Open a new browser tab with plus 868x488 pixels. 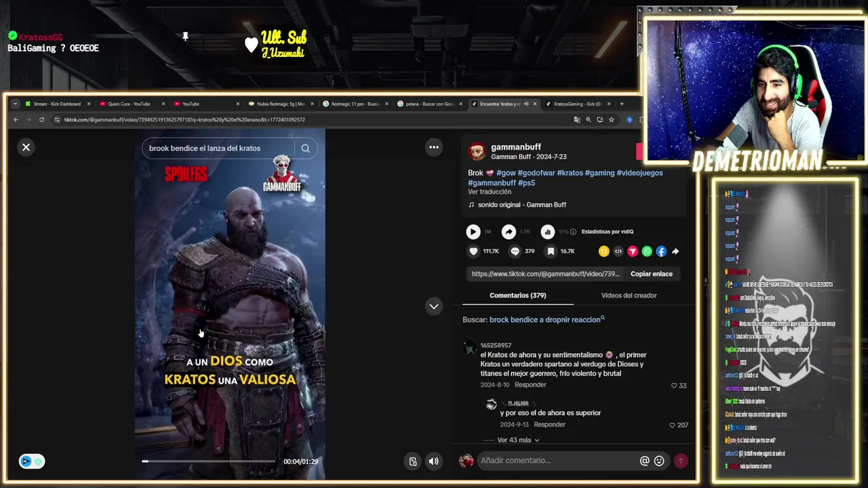pos(622,104)
